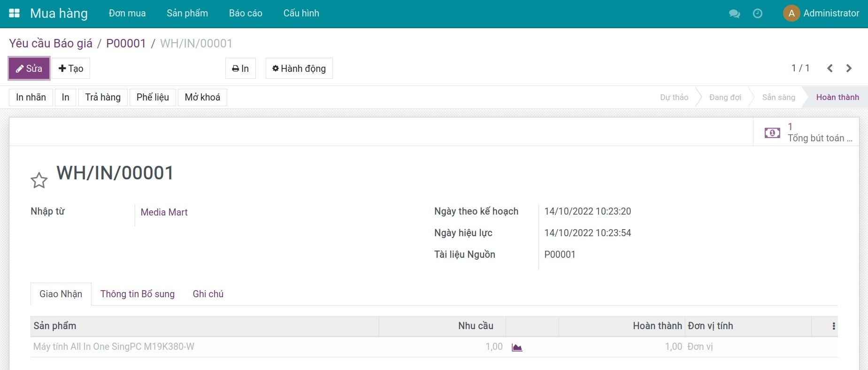Click the Sửa edit button
Viewport: 868px width, 370px height.
click(x=29, y=69)
